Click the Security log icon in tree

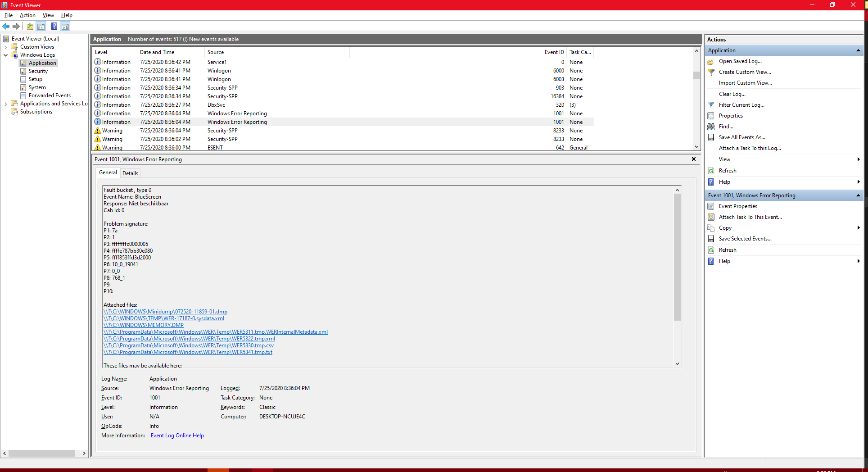(23, 71)
